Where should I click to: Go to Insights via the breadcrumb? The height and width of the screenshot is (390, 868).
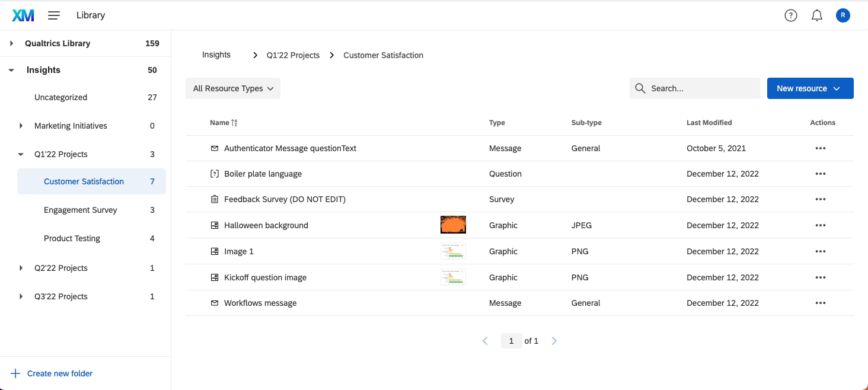point(216,55)
